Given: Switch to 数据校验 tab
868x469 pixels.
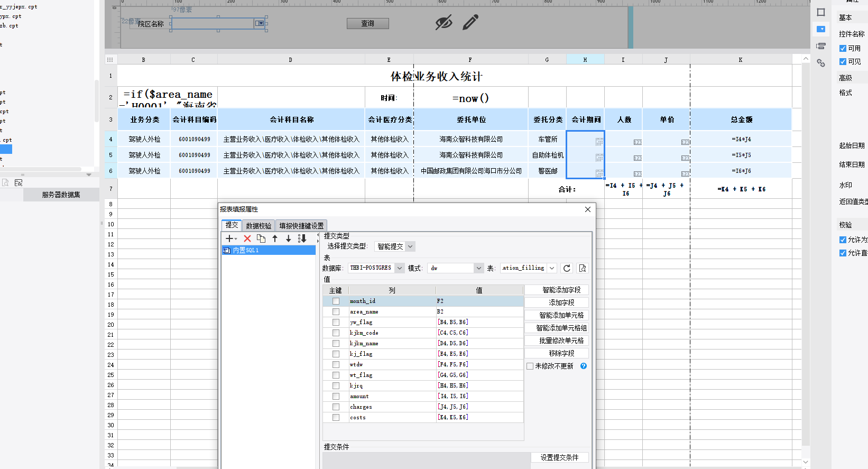Looking at the screenshot, I should (258, 225).
